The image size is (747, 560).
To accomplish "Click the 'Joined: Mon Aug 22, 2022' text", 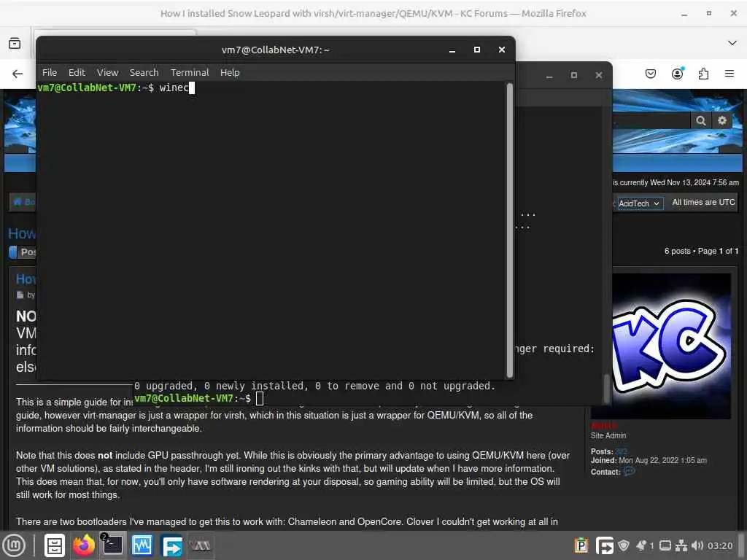I will tap(649, 461).
